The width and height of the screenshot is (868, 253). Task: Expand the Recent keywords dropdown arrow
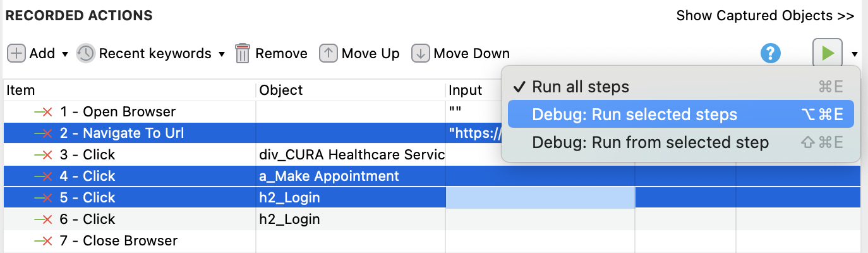pyautogui.click(x=222, y=54)
